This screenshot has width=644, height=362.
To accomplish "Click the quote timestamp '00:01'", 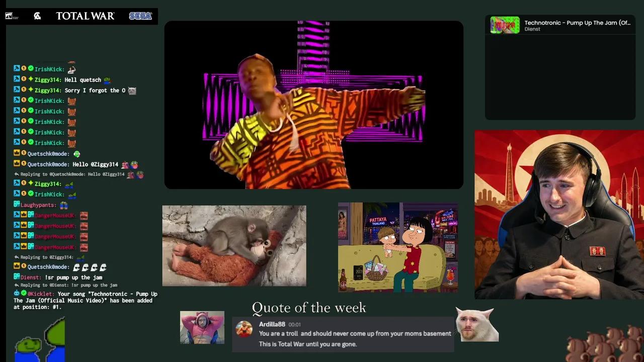I will 294,325.
